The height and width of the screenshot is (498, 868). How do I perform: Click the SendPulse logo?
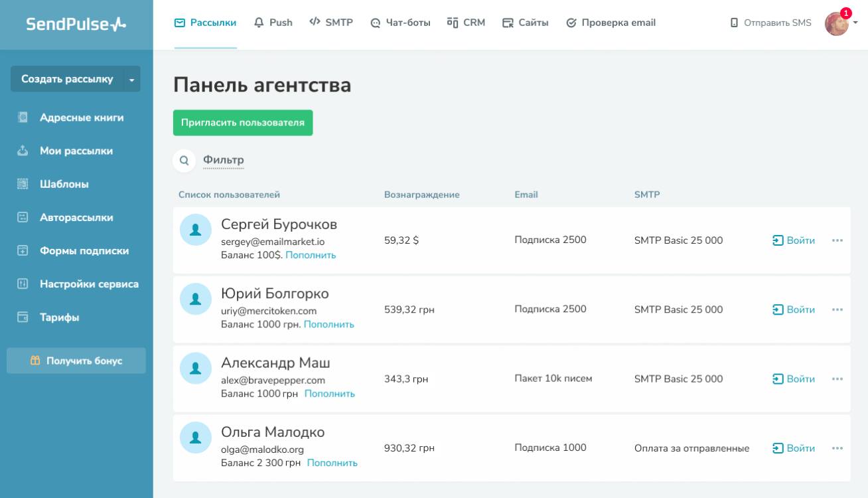[x=76, y=25]
